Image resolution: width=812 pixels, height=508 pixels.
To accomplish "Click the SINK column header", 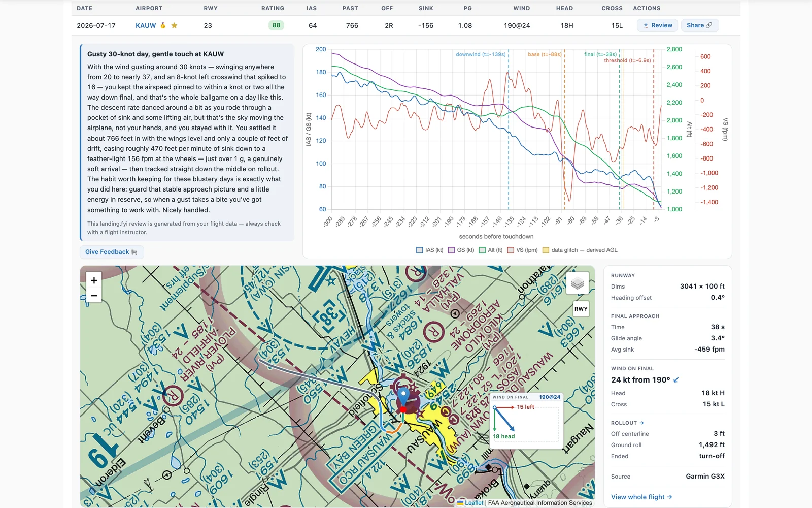I will pos(426,8).
